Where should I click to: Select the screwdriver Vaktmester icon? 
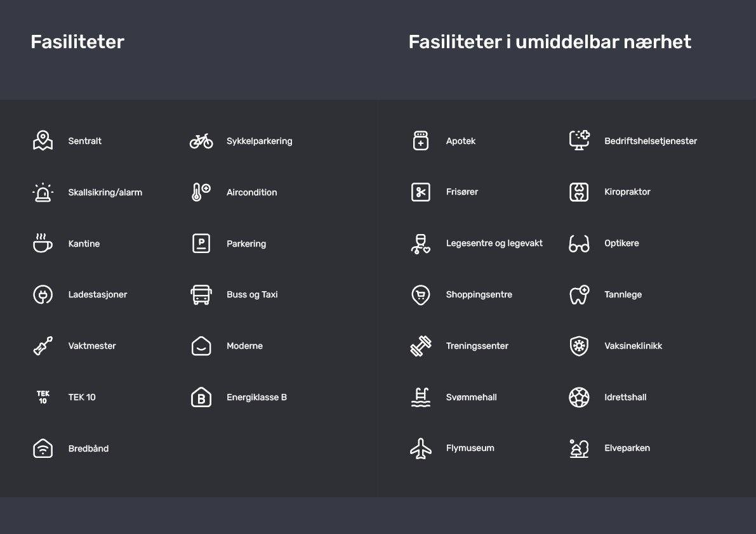pos(43,346)
